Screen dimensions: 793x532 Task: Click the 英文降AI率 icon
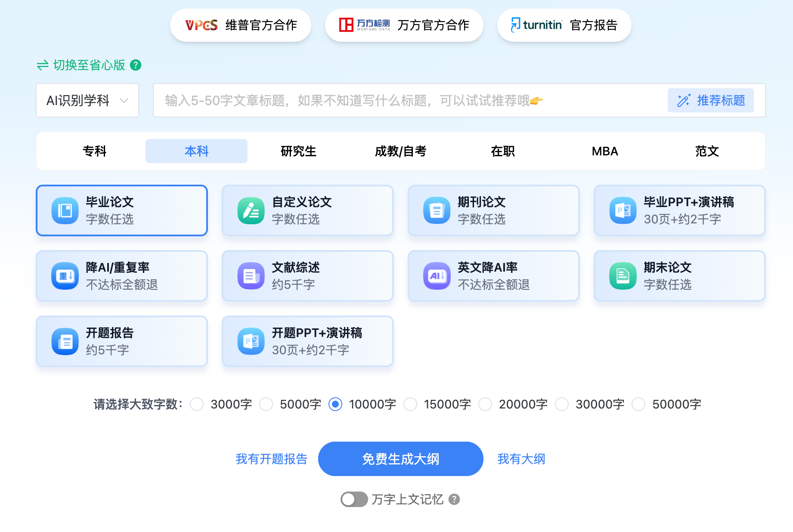437,276
